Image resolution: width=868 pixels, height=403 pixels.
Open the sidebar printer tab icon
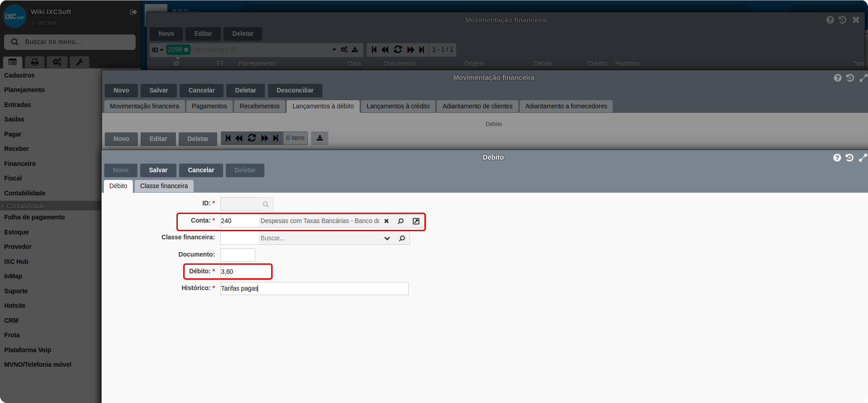pyautogui.click(x=35, y=62)
